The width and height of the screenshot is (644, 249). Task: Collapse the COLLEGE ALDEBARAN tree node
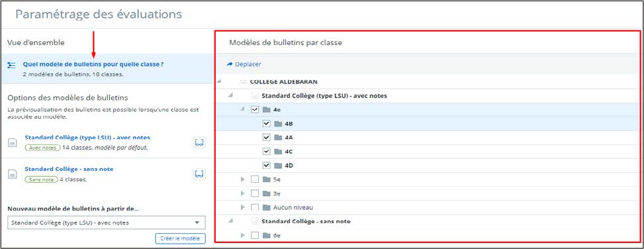219,81
